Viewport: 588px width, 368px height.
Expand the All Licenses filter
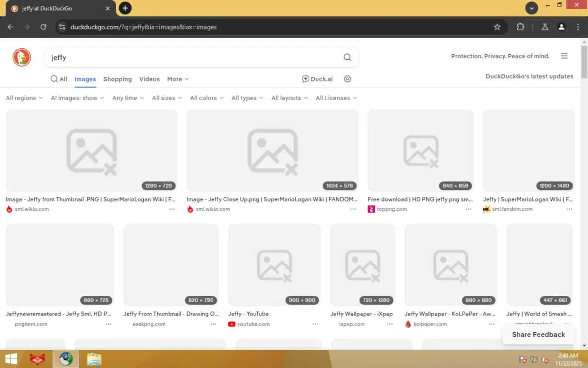coord(336,98)
